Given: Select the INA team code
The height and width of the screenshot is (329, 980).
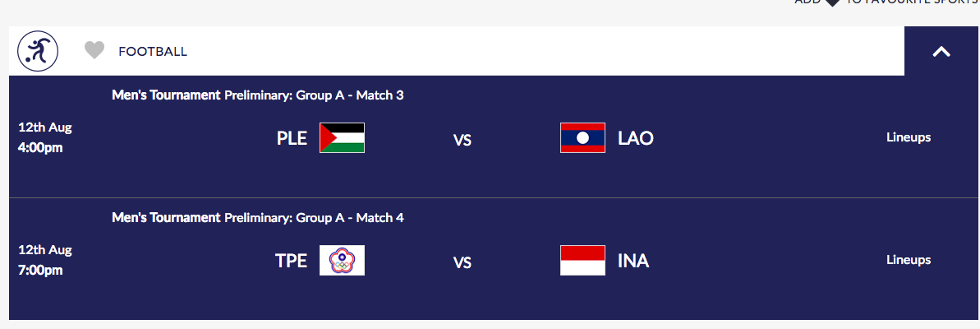Looking at the screenshot, I should [633, 261].
